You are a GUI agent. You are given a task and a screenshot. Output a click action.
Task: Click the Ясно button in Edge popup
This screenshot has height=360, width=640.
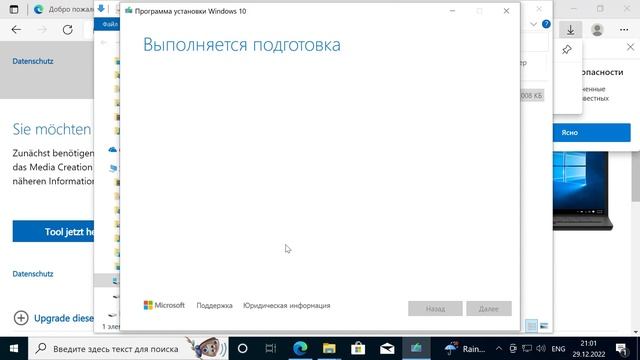pos(591,133)
